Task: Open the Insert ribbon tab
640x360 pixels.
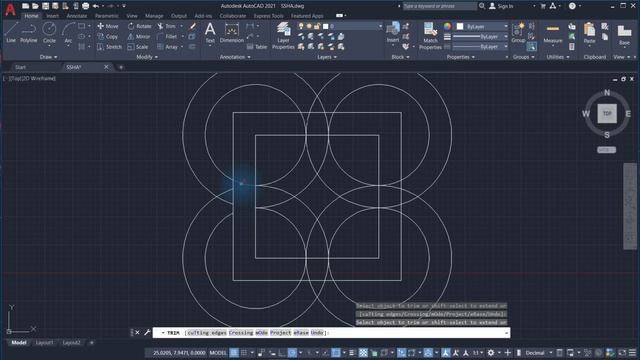Action: (x=52, y=16)
